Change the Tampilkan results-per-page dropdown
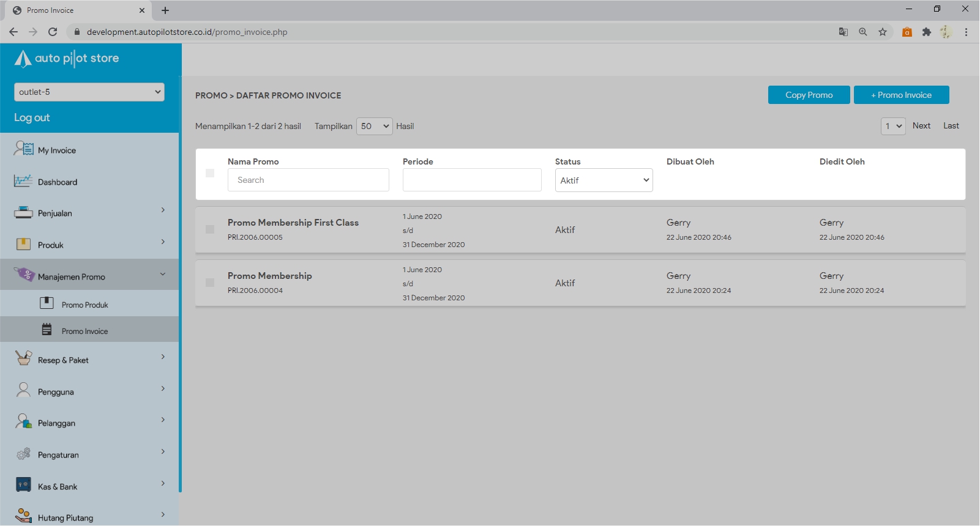 click(374, 126)
